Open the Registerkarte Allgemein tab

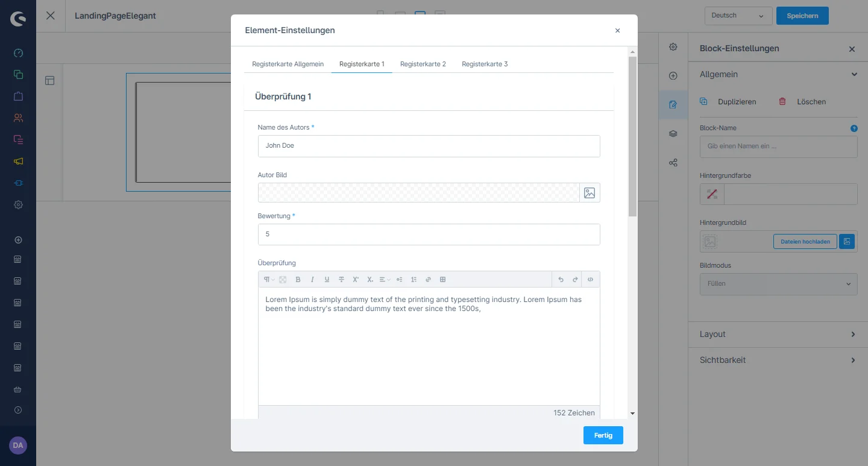click(288, 64)
